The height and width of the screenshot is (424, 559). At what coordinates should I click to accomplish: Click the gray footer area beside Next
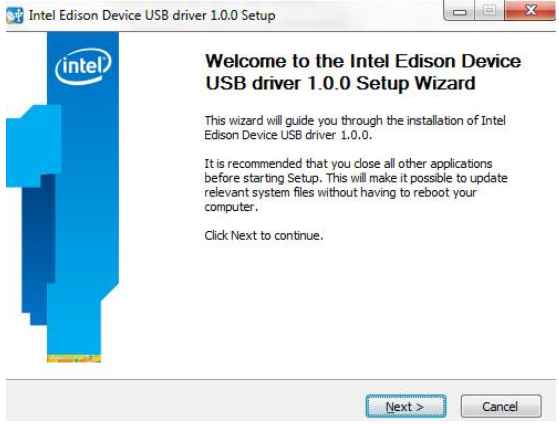[x=185, y=401]
